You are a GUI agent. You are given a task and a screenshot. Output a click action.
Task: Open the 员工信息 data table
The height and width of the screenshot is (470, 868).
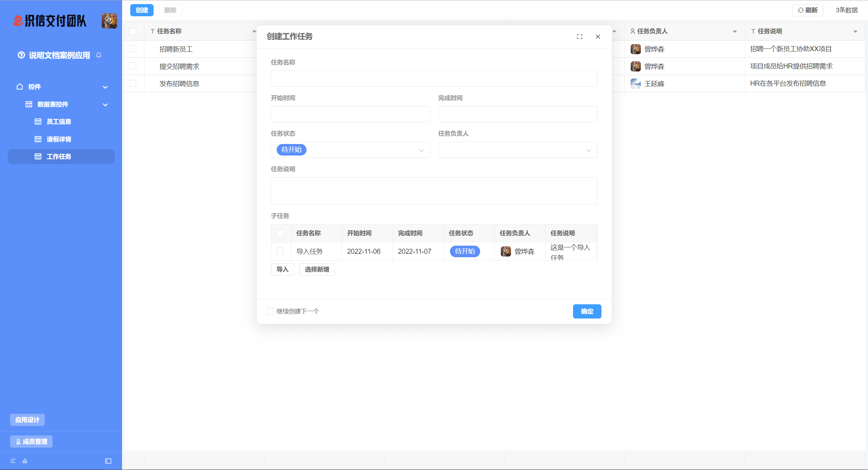click(x=60, y=121)
